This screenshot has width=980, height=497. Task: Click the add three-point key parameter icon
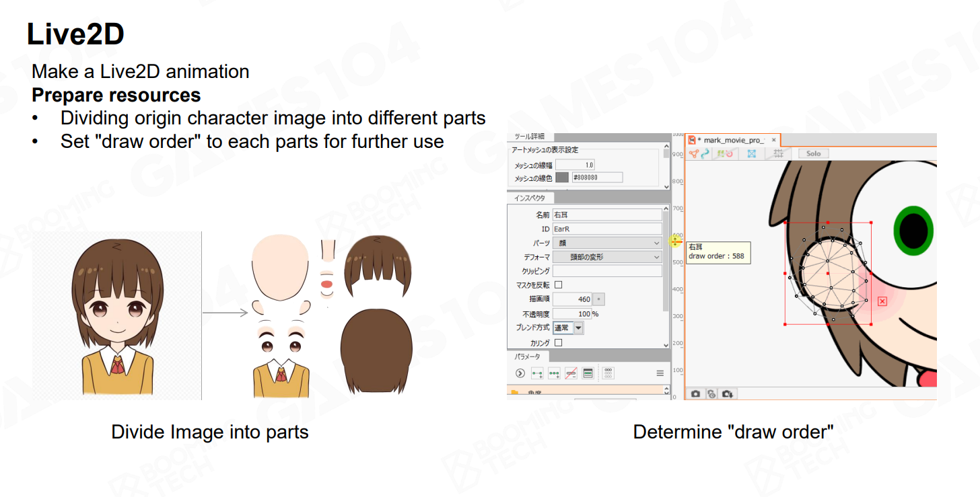pos(554,373)
